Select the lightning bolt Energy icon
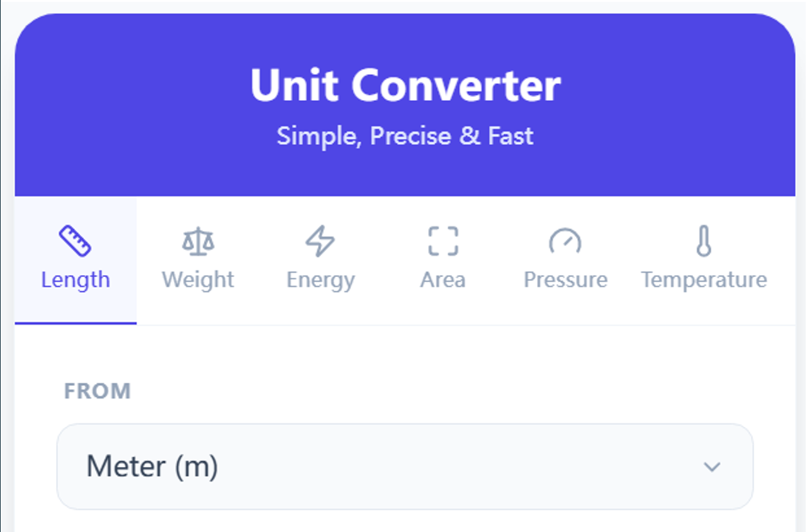 click(x=320, y=239)
